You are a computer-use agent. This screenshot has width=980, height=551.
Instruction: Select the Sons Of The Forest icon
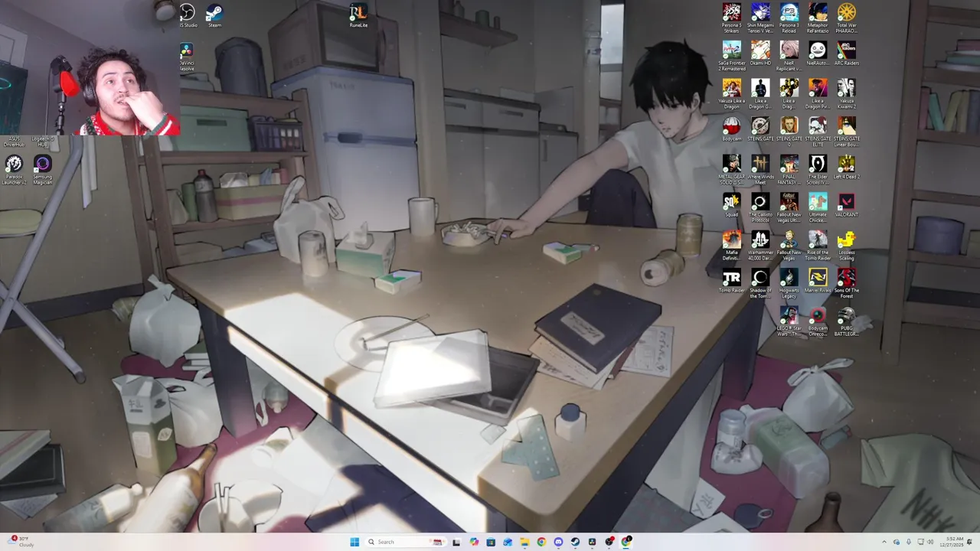point(846,282)
